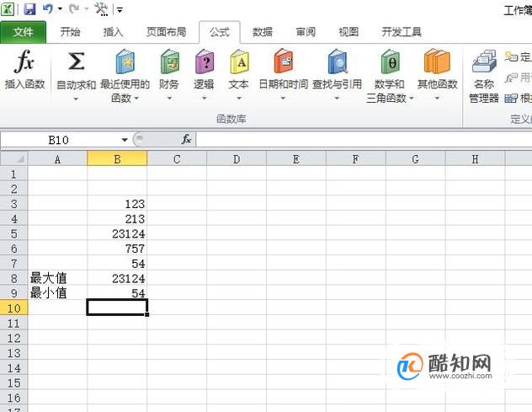This screenshot has height=412, width=532.
Task: Select cell containing 213
Action: tap(117, 219)
